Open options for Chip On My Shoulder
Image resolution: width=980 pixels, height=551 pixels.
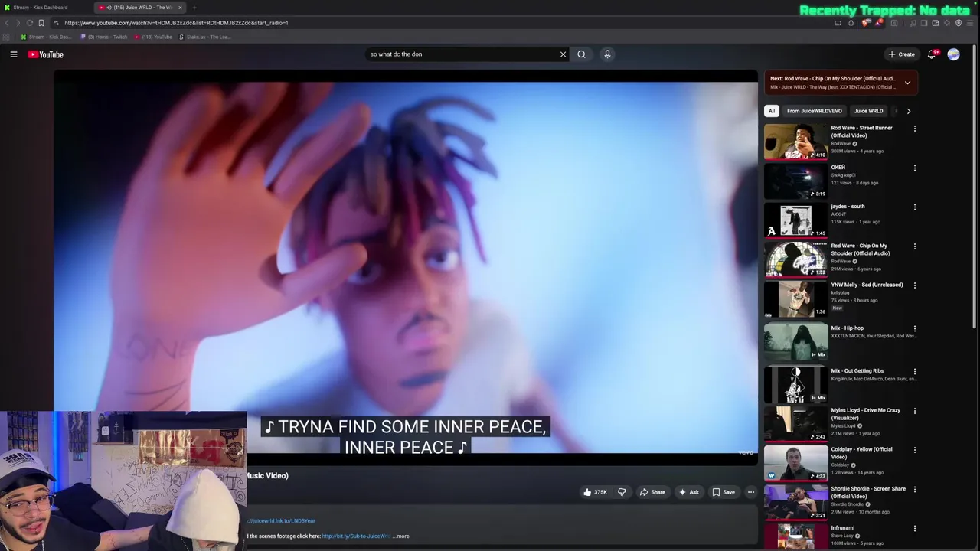(914, 246)
